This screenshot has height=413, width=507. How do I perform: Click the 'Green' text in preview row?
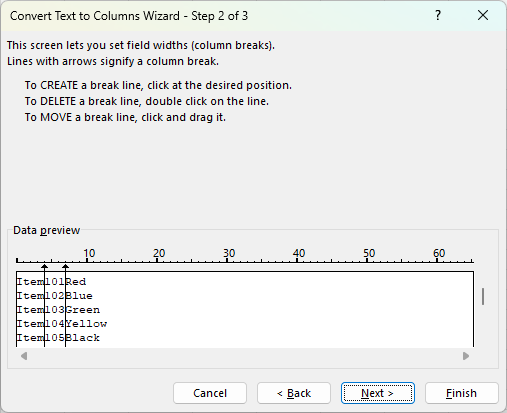(x=83, y=310)
